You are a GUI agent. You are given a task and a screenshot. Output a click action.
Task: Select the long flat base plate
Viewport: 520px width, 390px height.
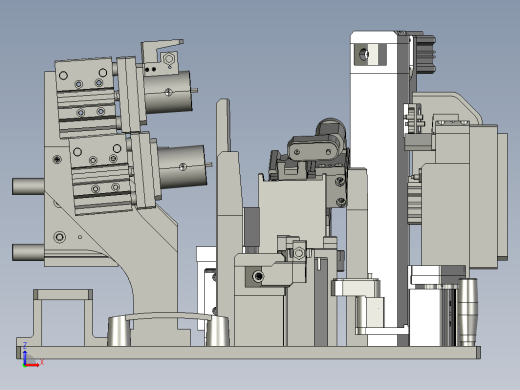click(x=248, y=353)
